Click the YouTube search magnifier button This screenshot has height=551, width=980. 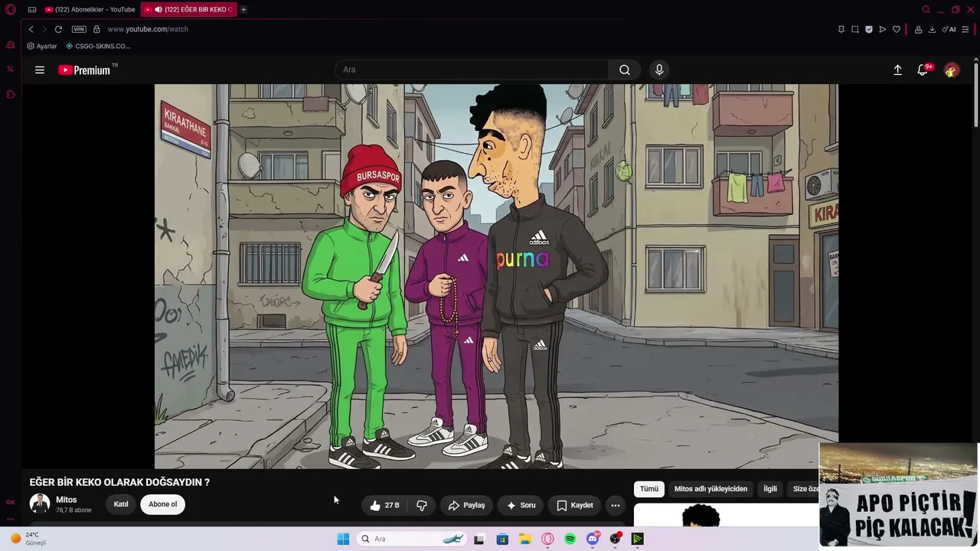tap(625, 70)
